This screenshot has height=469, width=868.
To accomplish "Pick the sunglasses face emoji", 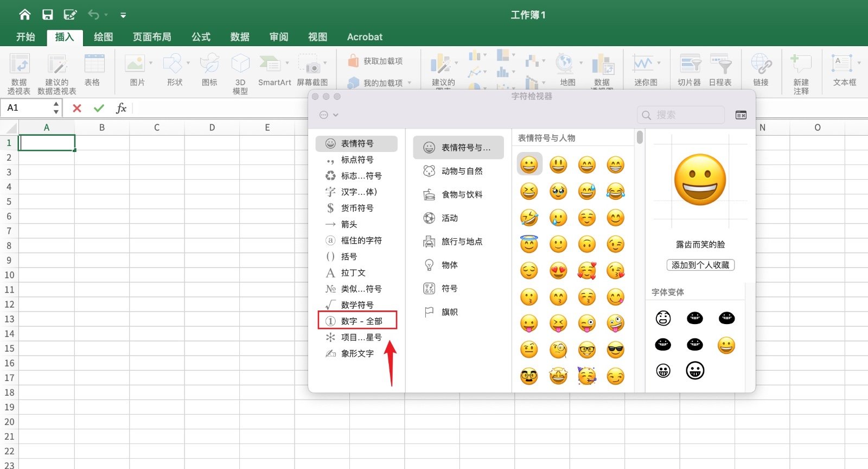I will pyautogui.click(x=615, y=350).
